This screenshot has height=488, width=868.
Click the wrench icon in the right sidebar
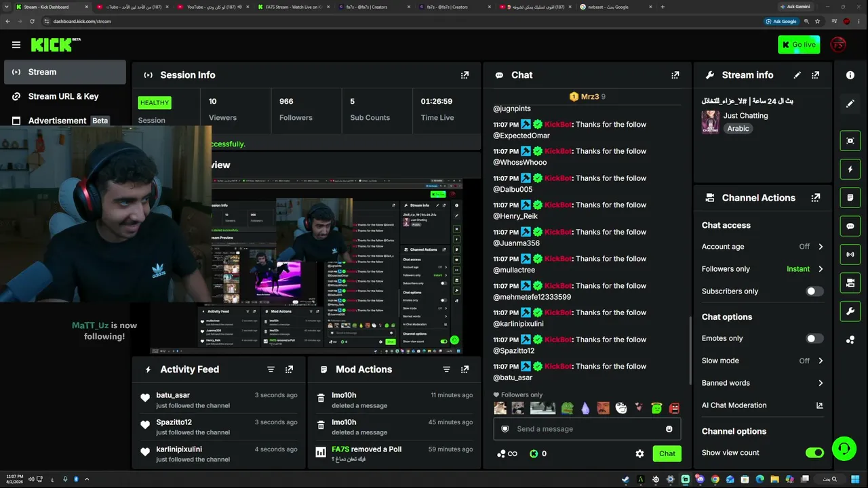click(x=850, y=311)
